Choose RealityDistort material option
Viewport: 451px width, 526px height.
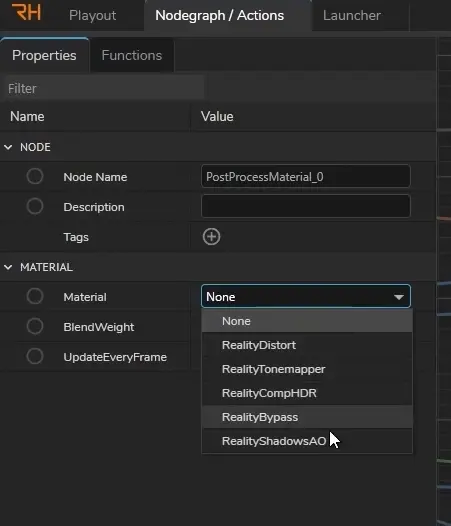coord(307,345)
